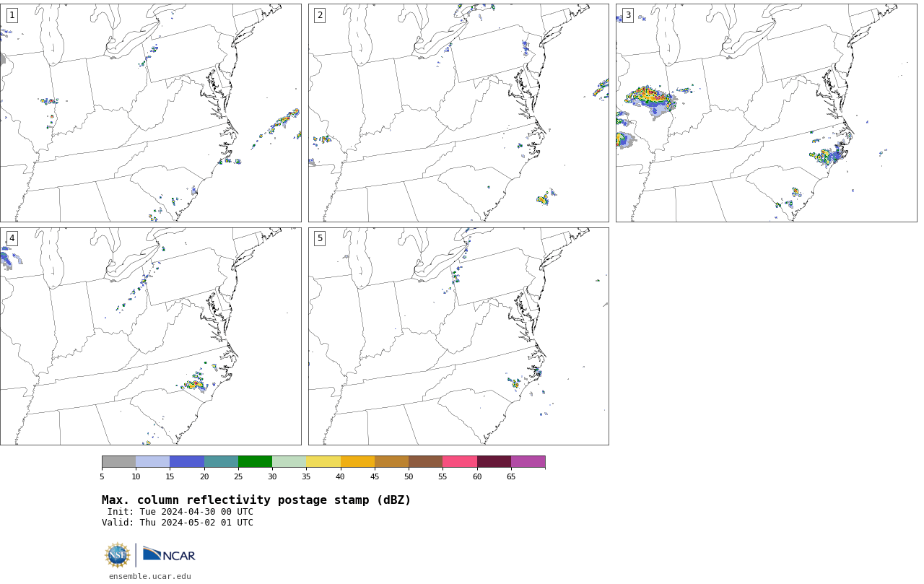Click the colorbar tick label '20'
This screenshot has width=924, height=584.
click(204, 476)
